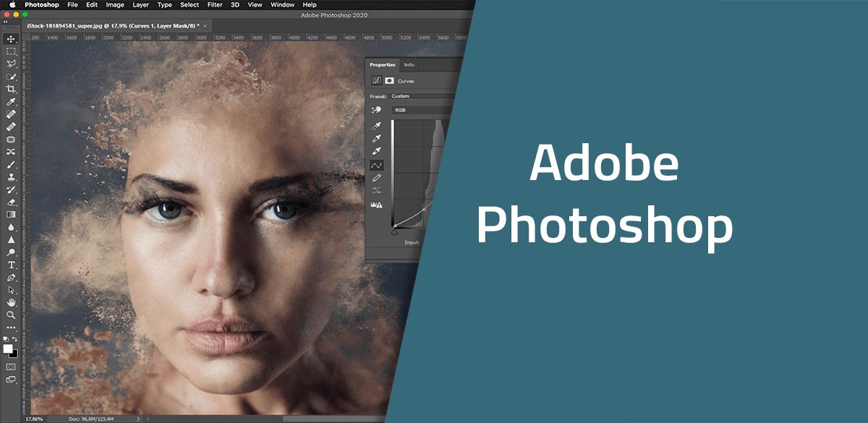Select the Eyedropper tool in toolbar
This screenshot has height=423, width=868.
click(11, 101)
